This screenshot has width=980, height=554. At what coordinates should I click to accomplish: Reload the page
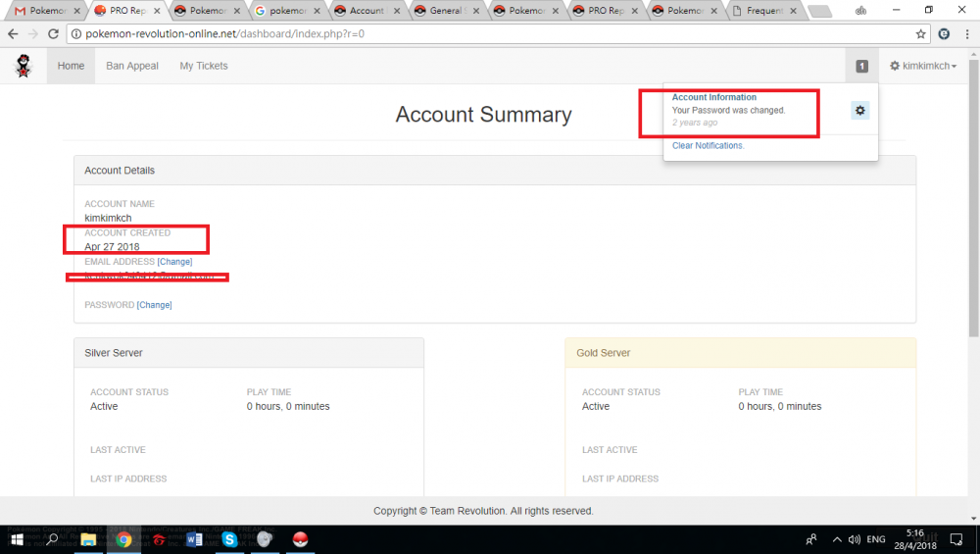pyautogui.click(x=55, y=33)
